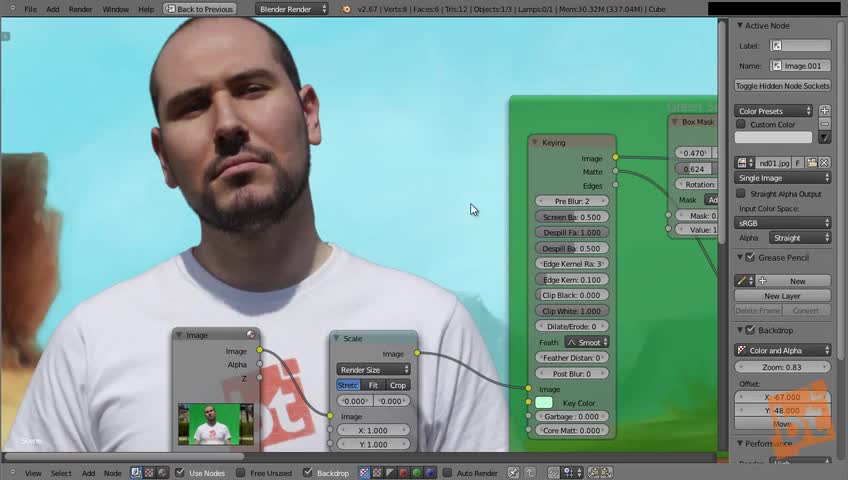This screenshot has width=848, height=480.
Task: Unlink image with X icon beside nd01.jpg
Action: coord(824,163)
